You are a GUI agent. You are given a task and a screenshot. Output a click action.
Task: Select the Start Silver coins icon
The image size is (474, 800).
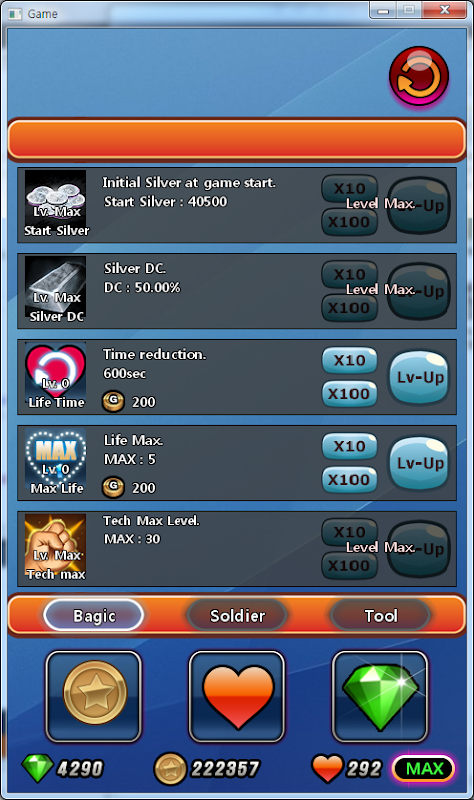[x=56, y=204]
